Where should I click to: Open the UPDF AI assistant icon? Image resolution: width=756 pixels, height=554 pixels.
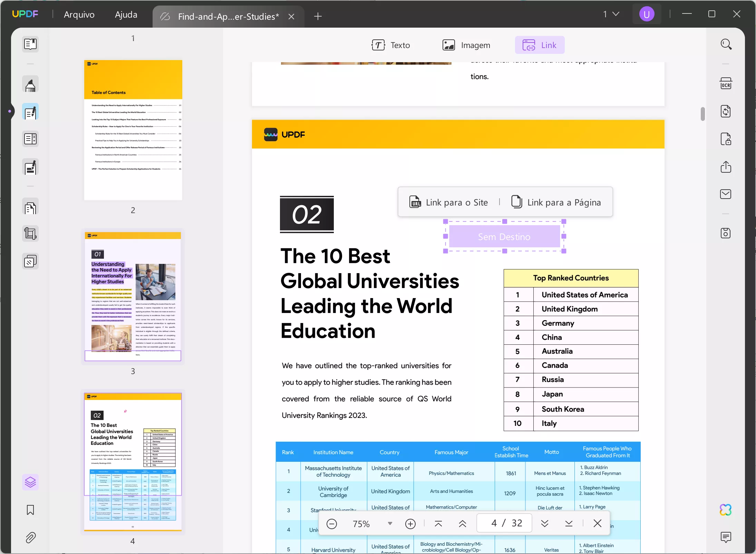coord(726,510)
